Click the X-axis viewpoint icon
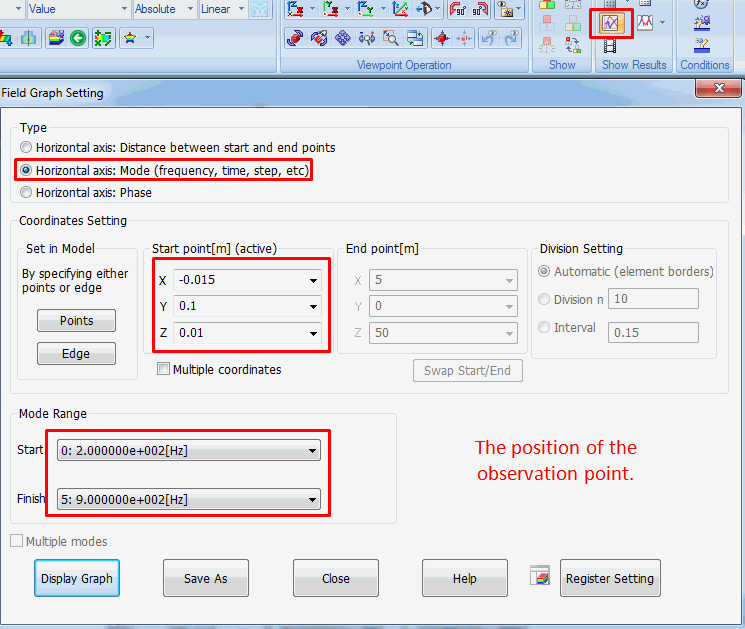Viewport: 745px width, 629px height. click(x=295, y=11)
